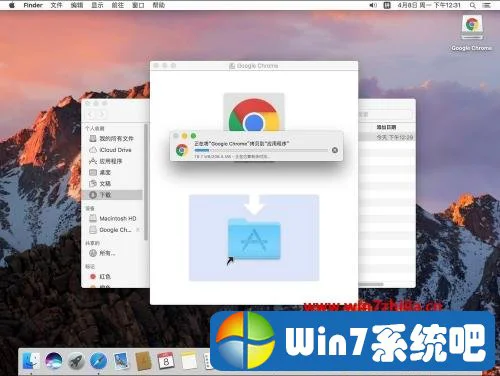Viewport: 500px width, 376px height.
Task: Open Spotlight search magnifier icon
Action: pos(473,5)
